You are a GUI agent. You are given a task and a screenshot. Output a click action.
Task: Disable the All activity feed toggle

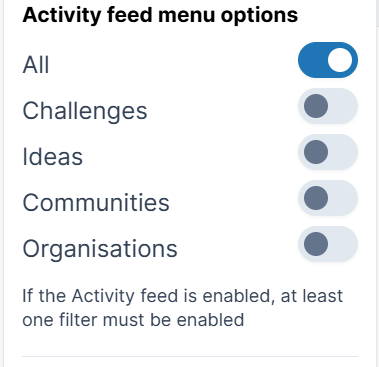click(328, 60)
